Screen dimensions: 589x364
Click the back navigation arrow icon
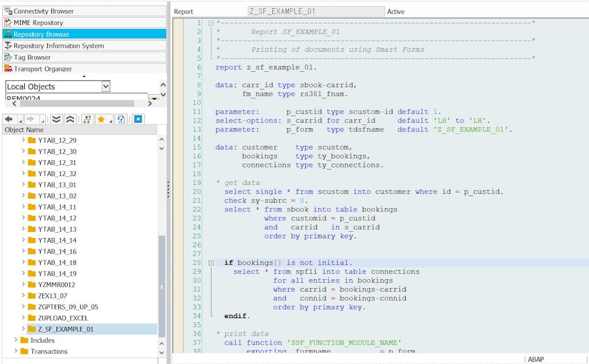click(9, 119)
